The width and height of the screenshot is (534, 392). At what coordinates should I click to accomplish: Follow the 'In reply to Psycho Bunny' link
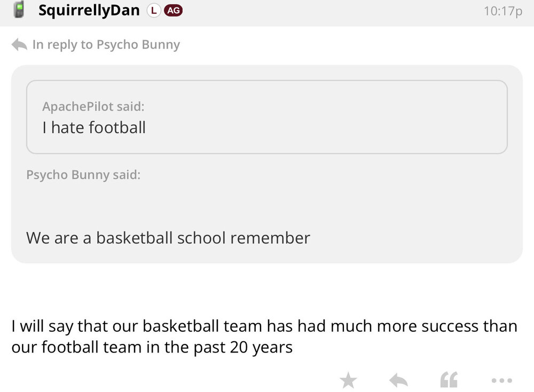(106, 44)
